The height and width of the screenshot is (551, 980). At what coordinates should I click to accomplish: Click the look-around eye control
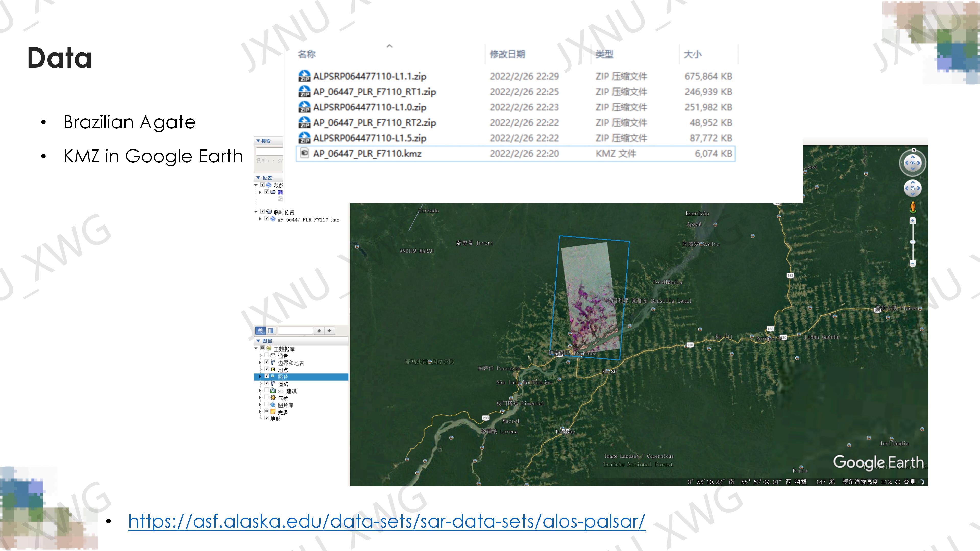coord(913,163)
